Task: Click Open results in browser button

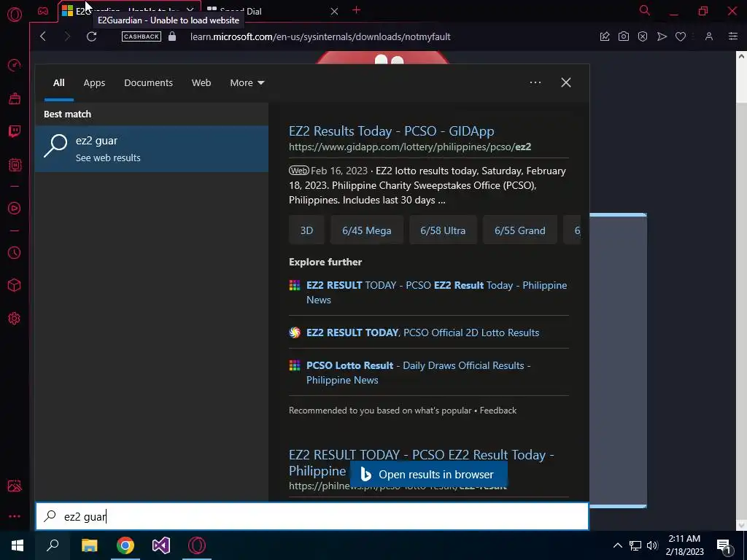Action: click(x=428, y=474)
